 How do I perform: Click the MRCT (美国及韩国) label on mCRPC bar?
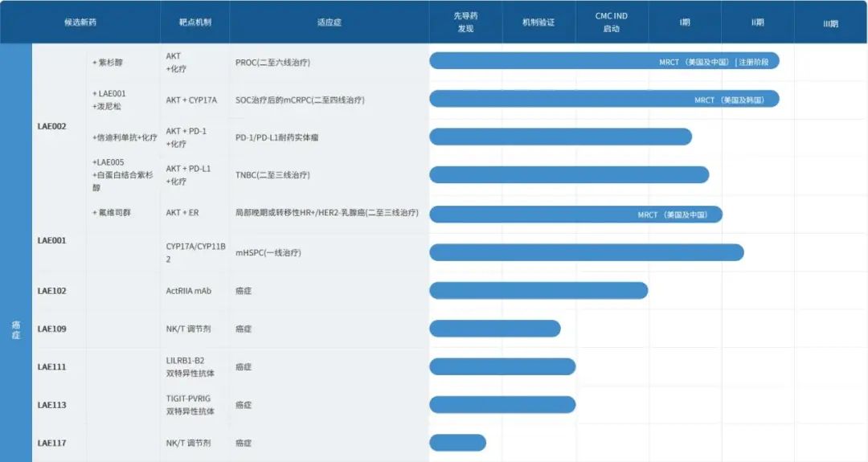pyautogui.click(x=729, y=100)
